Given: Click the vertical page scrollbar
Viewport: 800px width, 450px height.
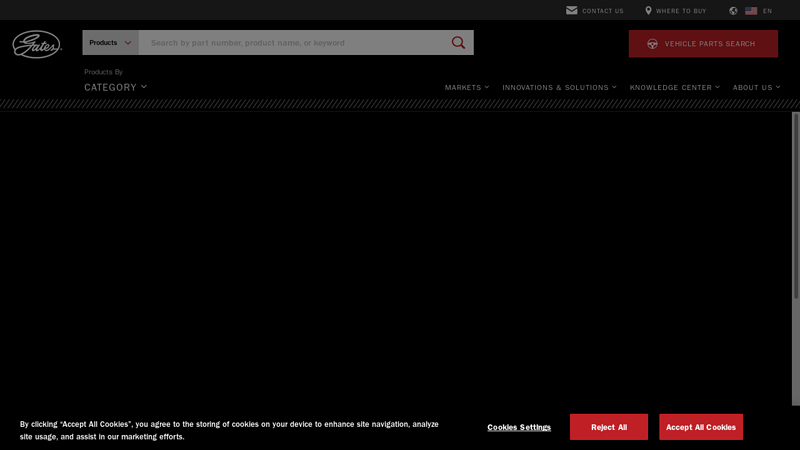Looking at the screenshot, I should tap(796, 250).
